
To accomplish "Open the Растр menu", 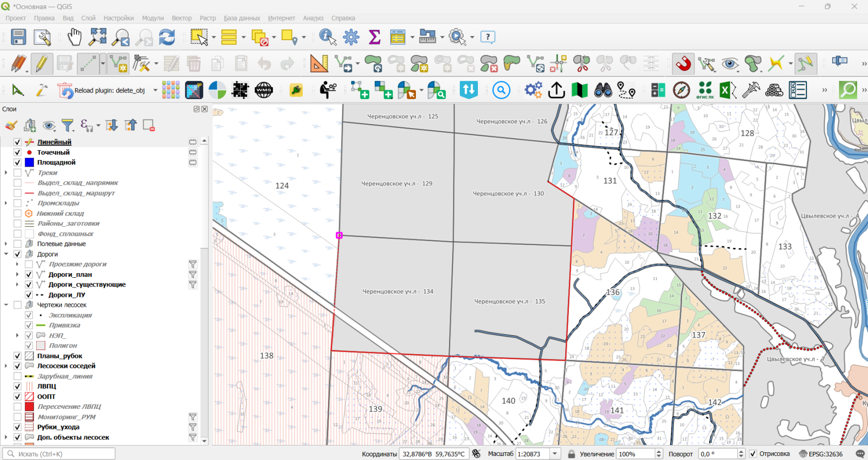I will pos(208,18).
